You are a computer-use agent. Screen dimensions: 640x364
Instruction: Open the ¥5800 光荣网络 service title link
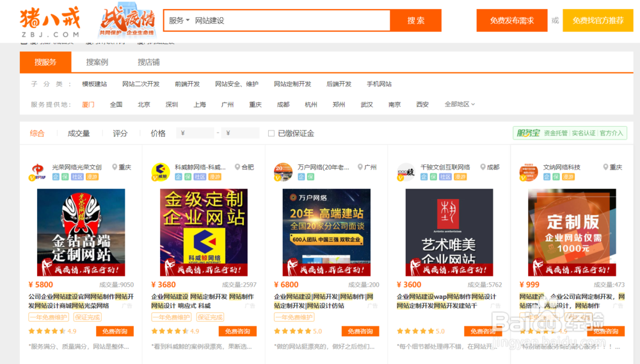pyautogui.click(x=81, y=301)
